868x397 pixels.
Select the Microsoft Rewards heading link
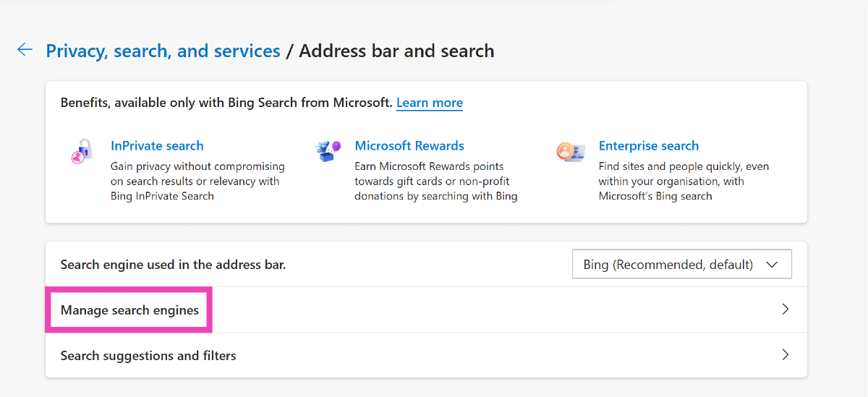pos(409,146)
